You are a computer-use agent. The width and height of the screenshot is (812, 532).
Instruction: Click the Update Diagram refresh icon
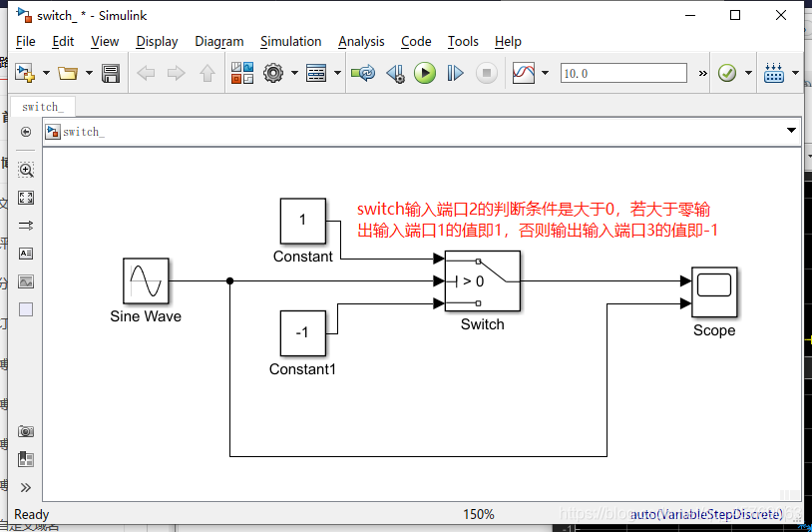tap(363, 73)
